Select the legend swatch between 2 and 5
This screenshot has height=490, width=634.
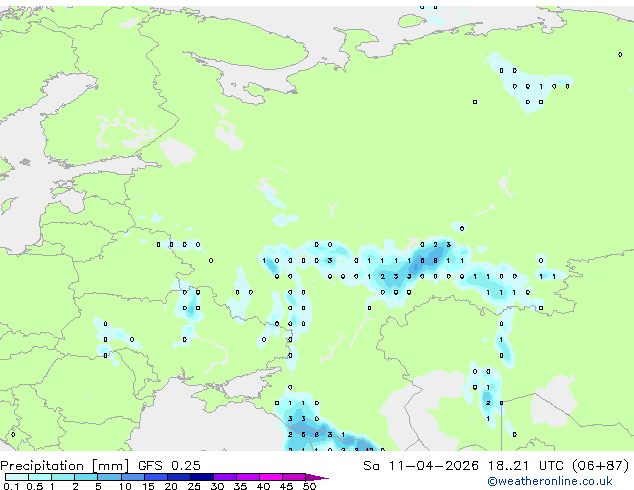coord(86,477)
